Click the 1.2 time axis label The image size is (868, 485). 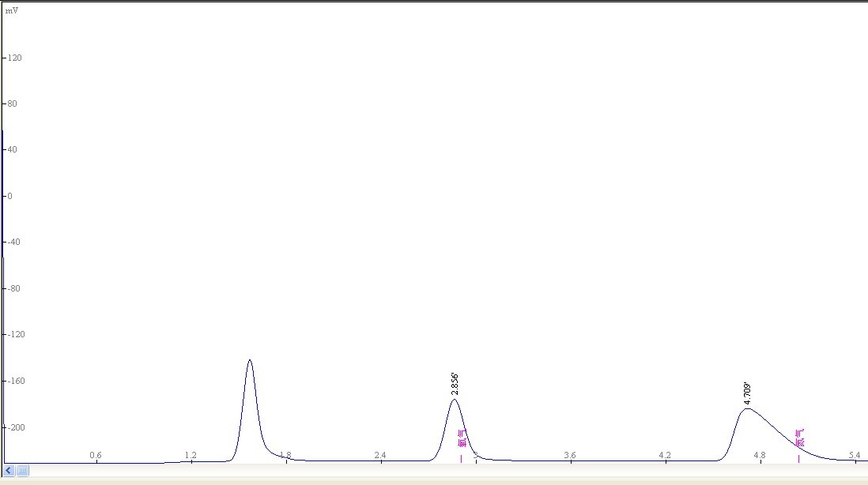click(191, 455)
